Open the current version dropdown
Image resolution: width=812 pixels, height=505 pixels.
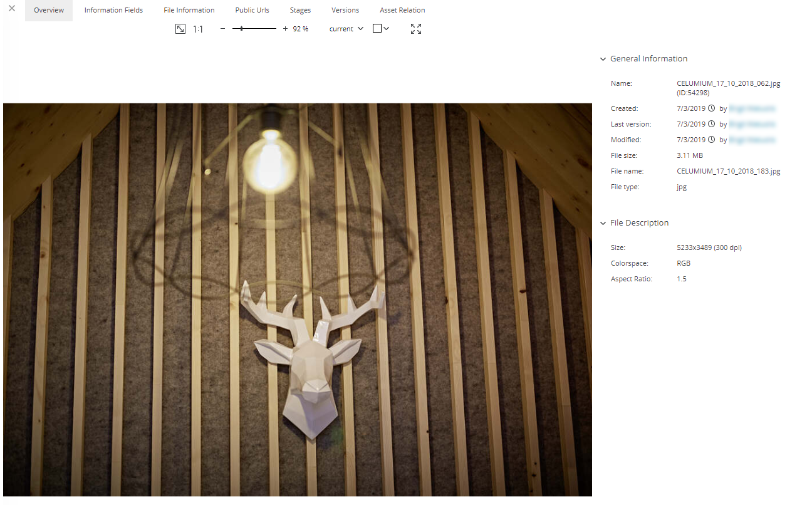point(346,29)
